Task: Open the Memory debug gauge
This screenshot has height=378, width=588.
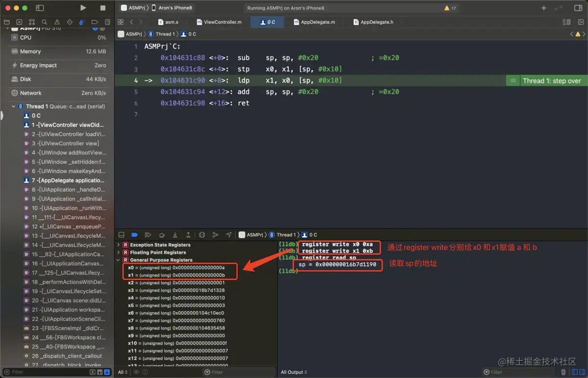Action: pyautogui.click(x=57, y=51)
